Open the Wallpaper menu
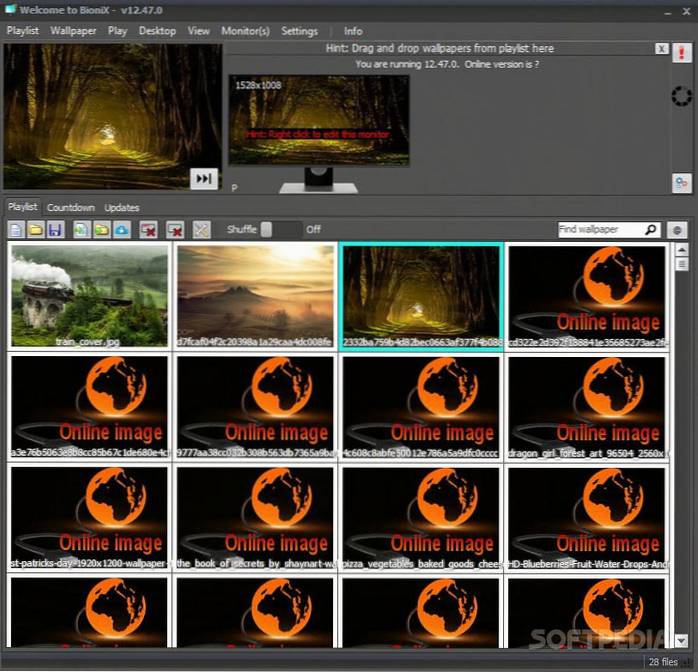 pyautogui.click(x=73, y=31)
